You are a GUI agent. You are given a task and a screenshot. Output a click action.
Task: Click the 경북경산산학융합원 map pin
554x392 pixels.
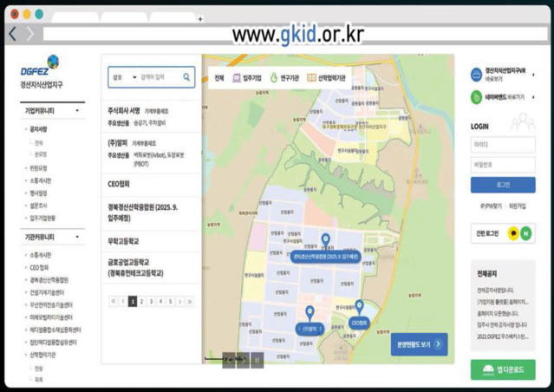(325, 240)
